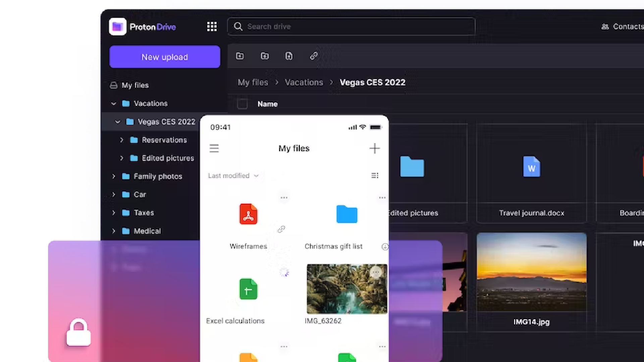Collapse the Vacations folder tree
644x362 pixels.
[114, 104]
